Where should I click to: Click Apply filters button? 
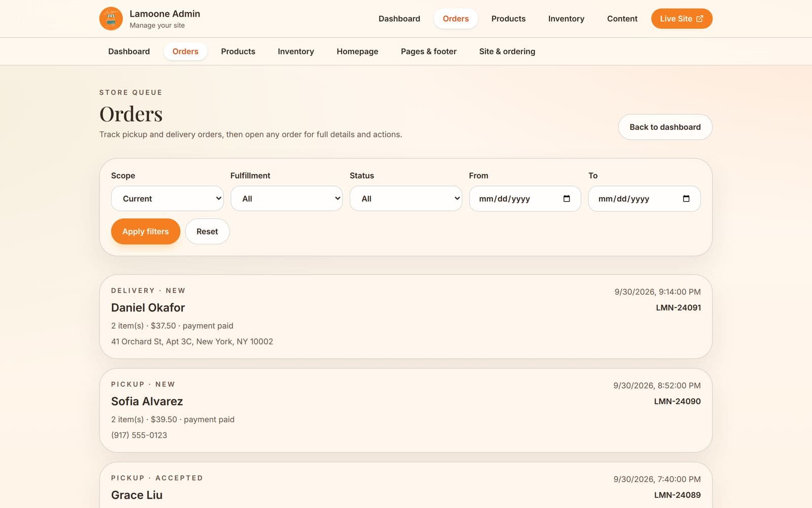146,232
